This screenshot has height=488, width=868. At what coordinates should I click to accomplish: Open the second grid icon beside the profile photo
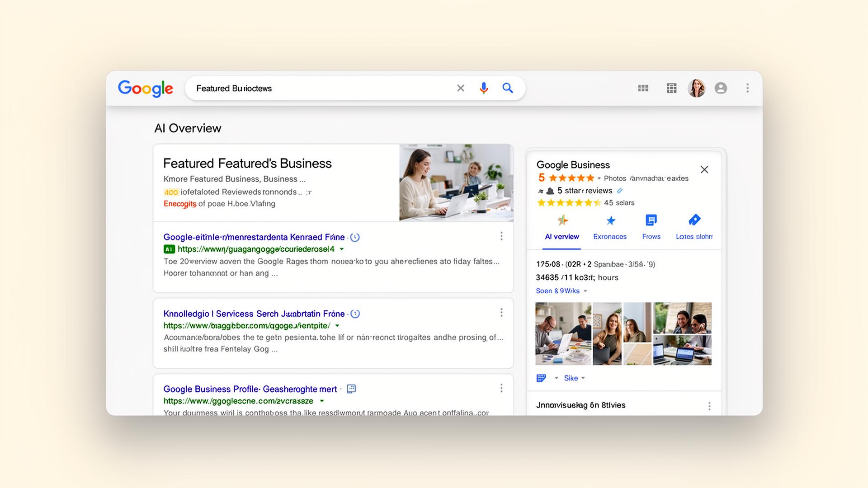point(672,88)
